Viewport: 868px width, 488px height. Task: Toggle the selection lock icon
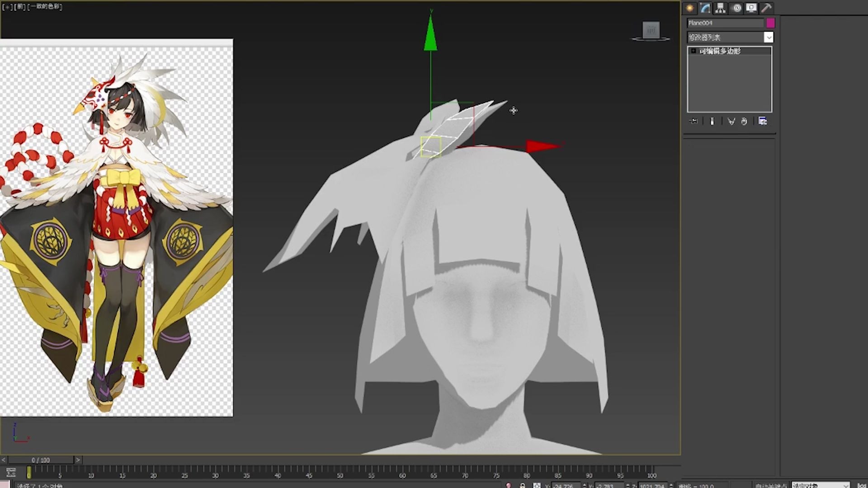(523, 485)
